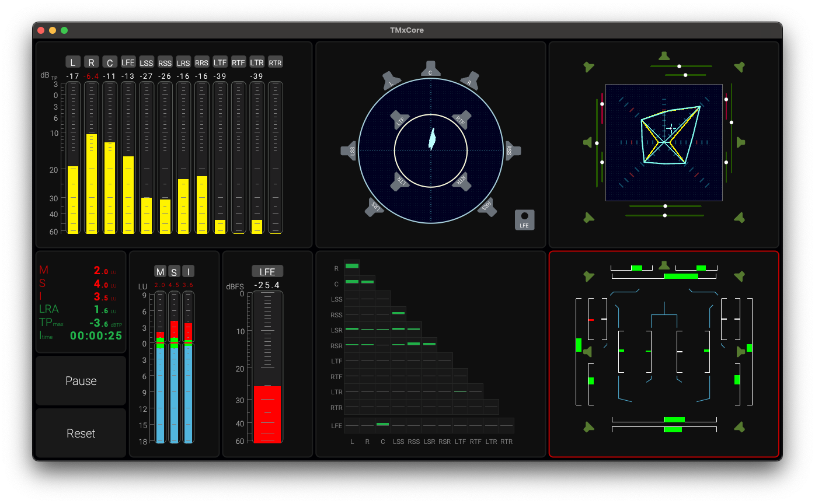Pause the loudness measurement

(81, 381)
